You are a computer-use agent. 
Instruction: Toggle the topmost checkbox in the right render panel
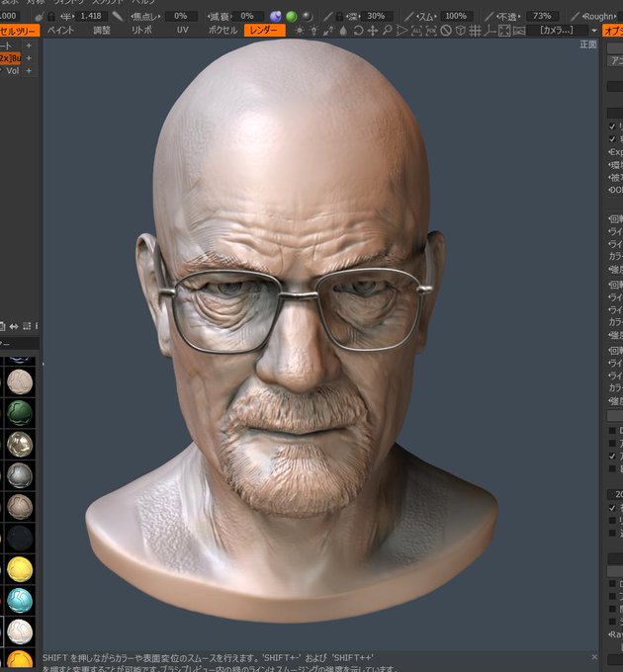point(612,126)
